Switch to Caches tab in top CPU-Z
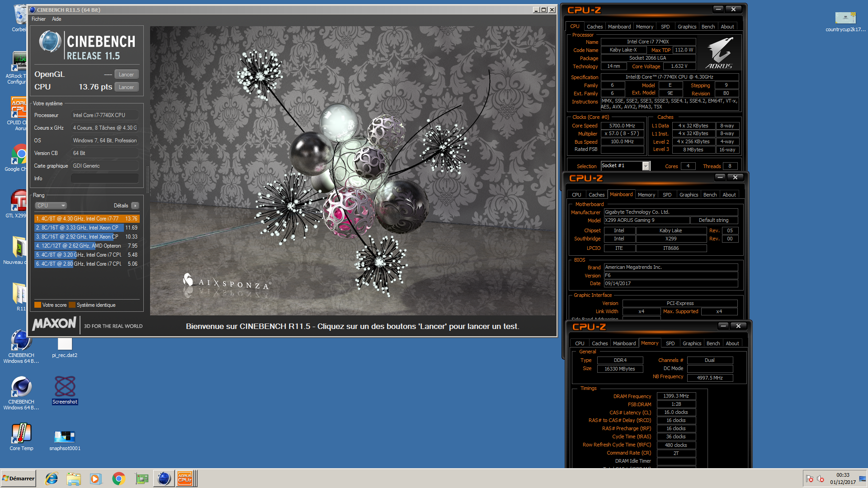The image size is (868, 488). point(594,27)
